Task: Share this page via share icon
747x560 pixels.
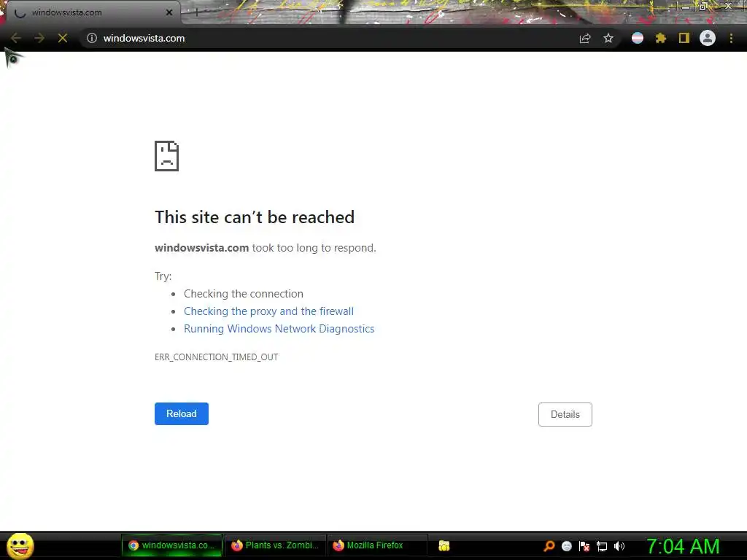Action: click(x=585, y=38)
